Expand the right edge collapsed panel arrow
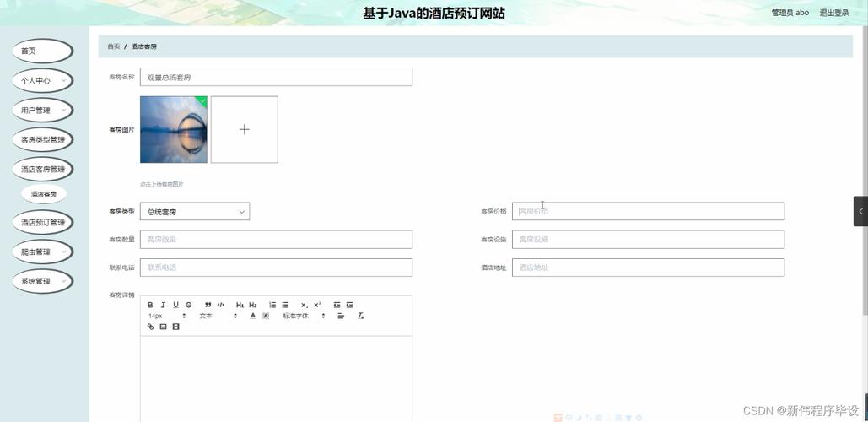 pos(860,211)
